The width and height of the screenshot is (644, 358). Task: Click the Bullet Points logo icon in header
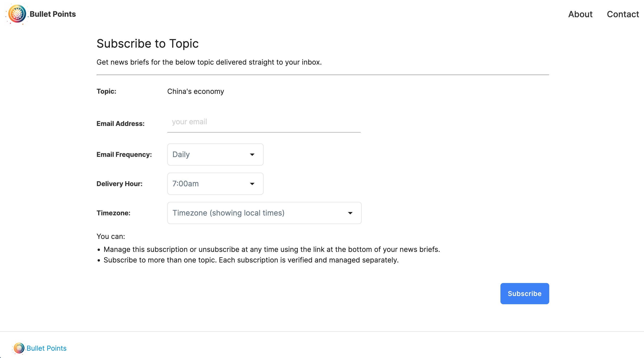(x=17, y=14)
